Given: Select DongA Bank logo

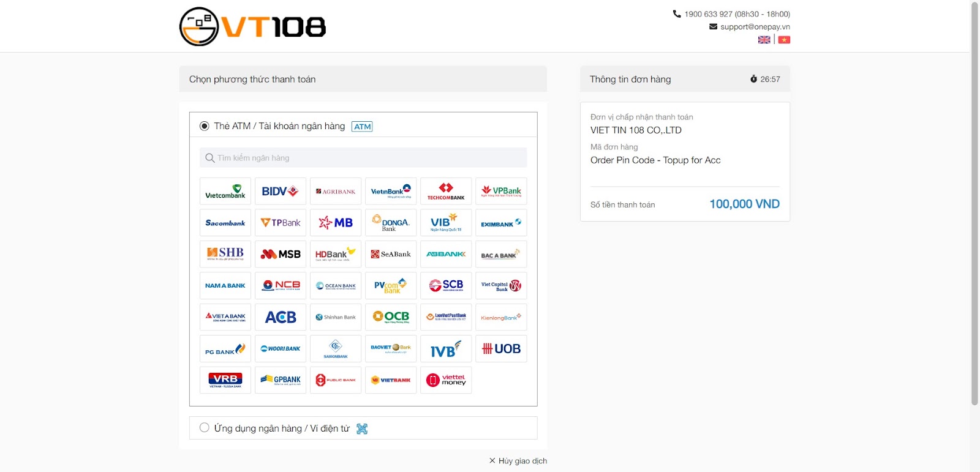Looking at the screenshot, I should (x=391, y=223).
